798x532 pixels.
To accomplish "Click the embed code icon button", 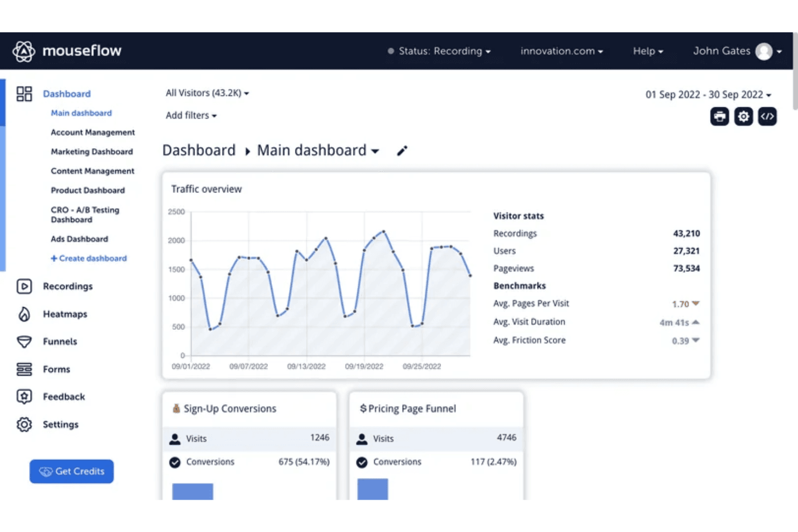I will 767,116.
